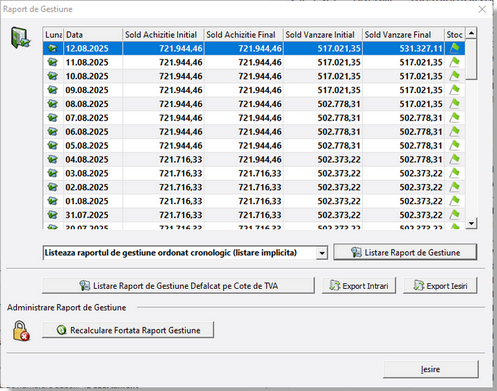Click green stock flag in 12.08.2025 row
Viewport: 497px width, 391px height.
[455, 48]
